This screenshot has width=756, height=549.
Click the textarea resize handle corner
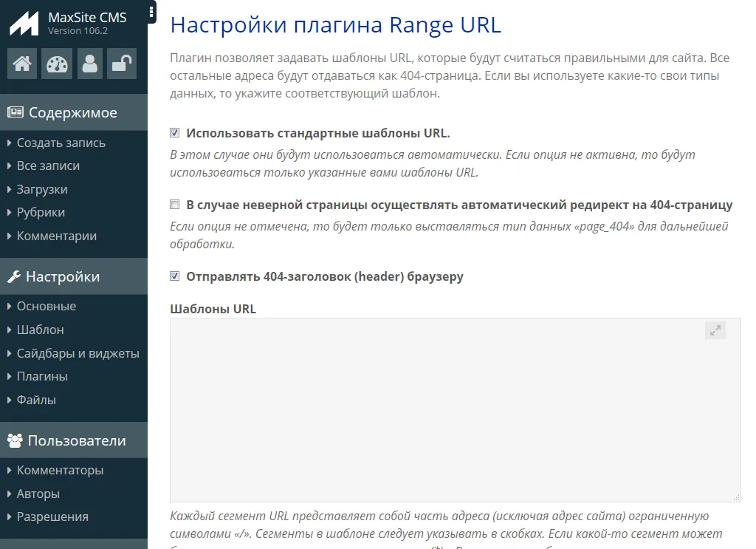736,498
